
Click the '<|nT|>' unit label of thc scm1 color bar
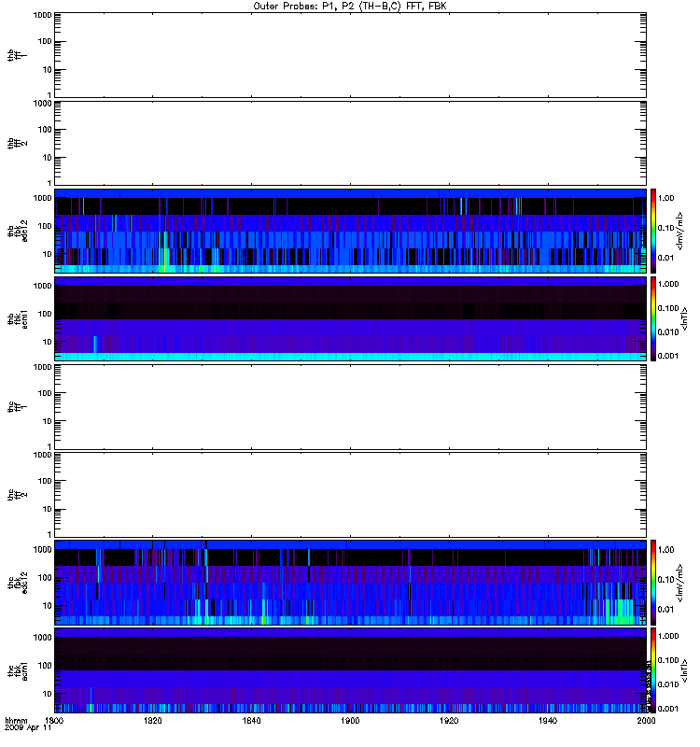click(684, 670)
